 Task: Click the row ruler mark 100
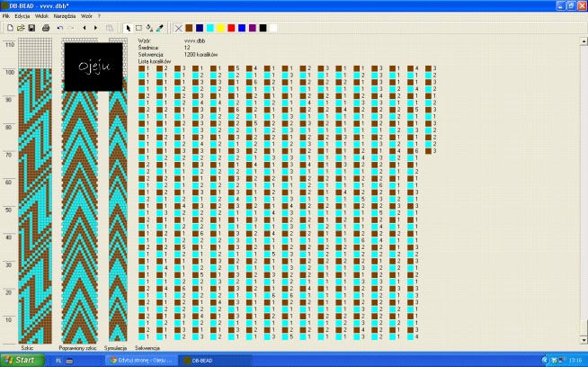pyautogui.click(x=9, y=72)
